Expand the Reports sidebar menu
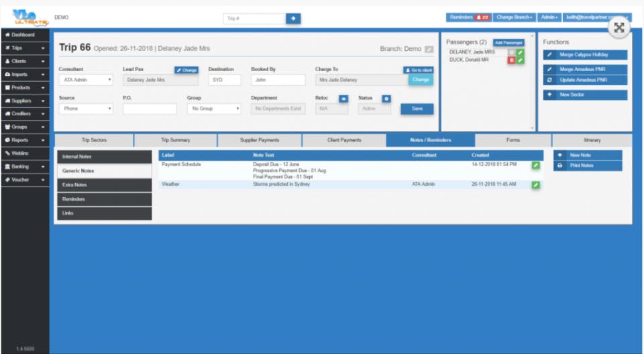The width and height of the screenshot is (644, 354). (x=25, y=140)
